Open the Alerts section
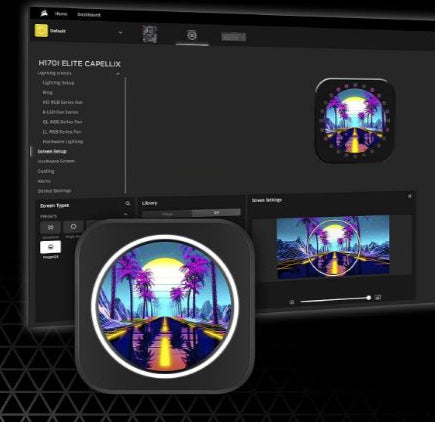 pyautogui.click(x=44, y=181)
